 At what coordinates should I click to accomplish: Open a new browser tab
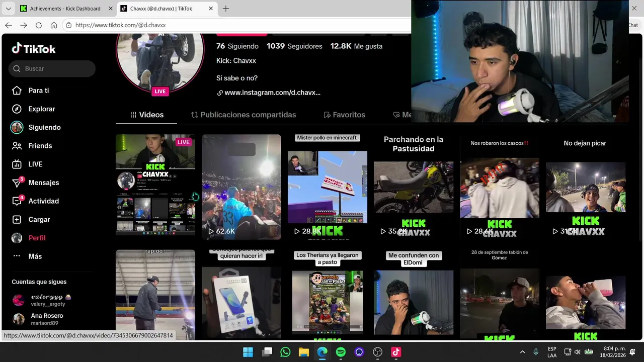[226, 9]
